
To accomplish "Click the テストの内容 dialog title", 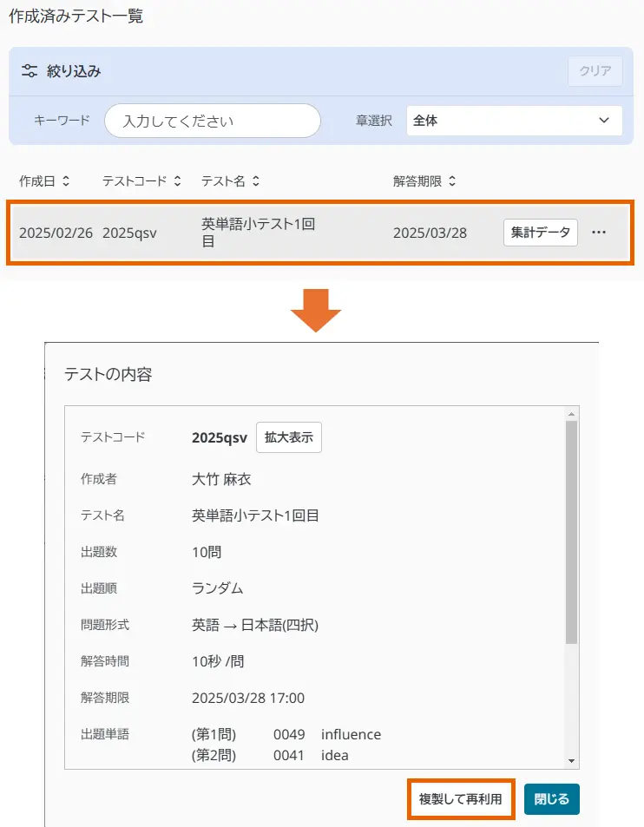I will pyautogui.click(x=108, y=374).
